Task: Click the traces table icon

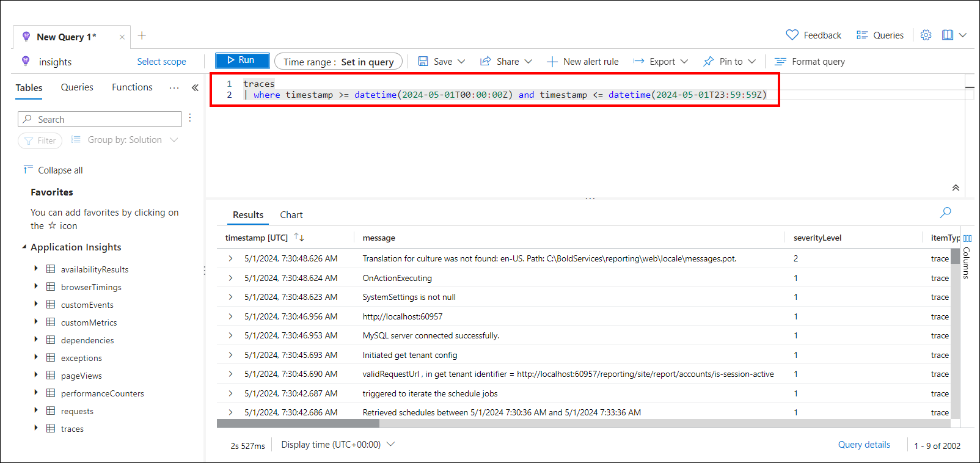Action: (51, 428)
